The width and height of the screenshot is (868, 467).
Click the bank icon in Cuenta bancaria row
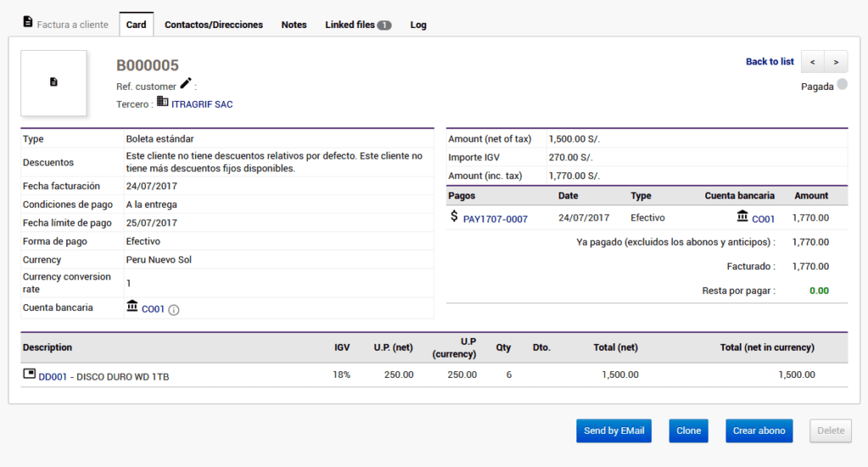[x=132, y=307]
